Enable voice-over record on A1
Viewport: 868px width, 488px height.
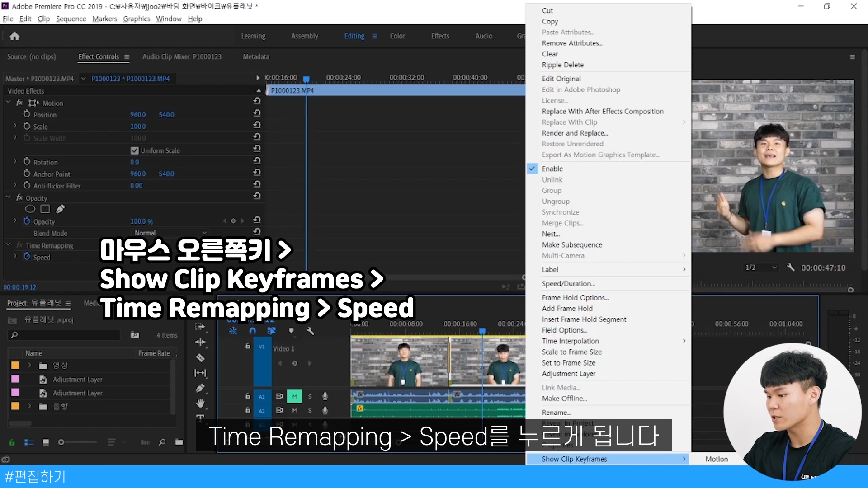[x=325, y=396]
